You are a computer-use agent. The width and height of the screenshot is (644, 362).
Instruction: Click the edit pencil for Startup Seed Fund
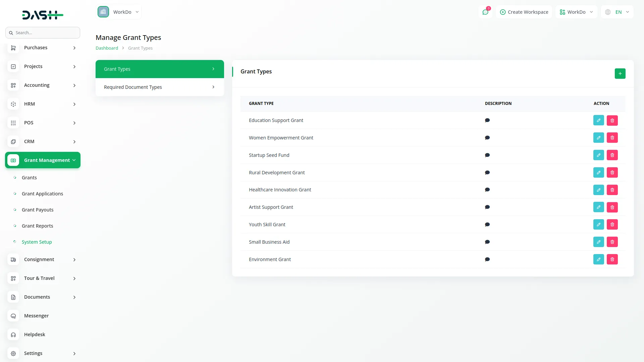click(599, 155)
